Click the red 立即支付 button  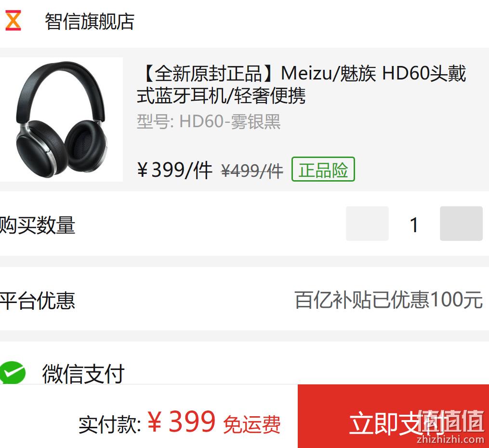(393, 416)
